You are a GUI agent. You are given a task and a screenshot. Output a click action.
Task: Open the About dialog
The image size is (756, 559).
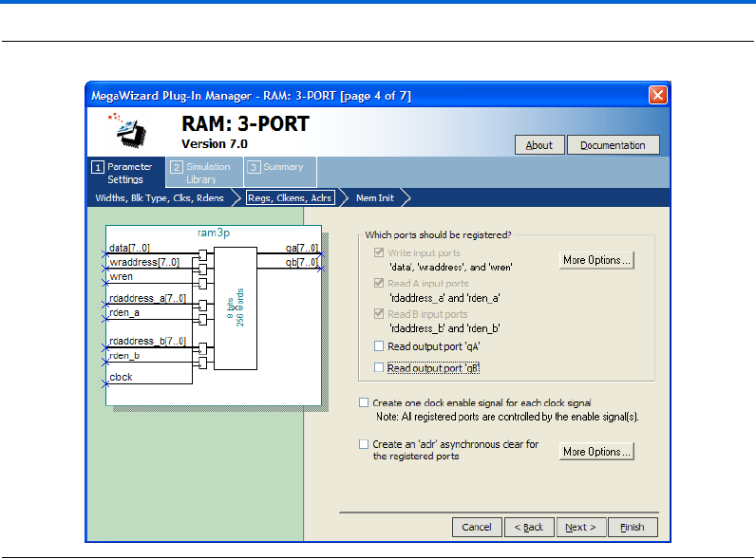(539, 145)
